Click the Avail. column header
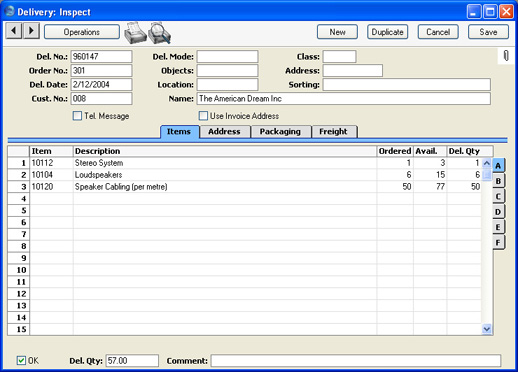This screenshot has height=372, width=518. coord(430,151)
